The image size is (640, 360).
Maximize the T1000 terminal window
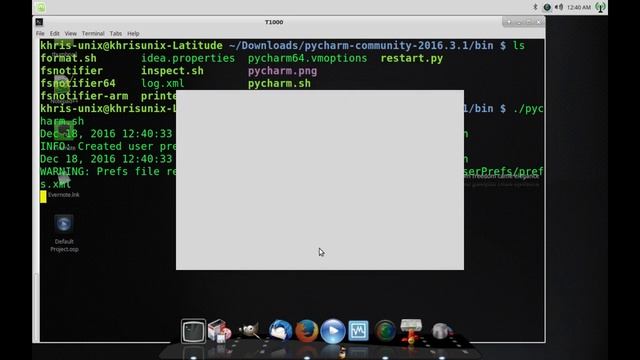pos(529,22)
